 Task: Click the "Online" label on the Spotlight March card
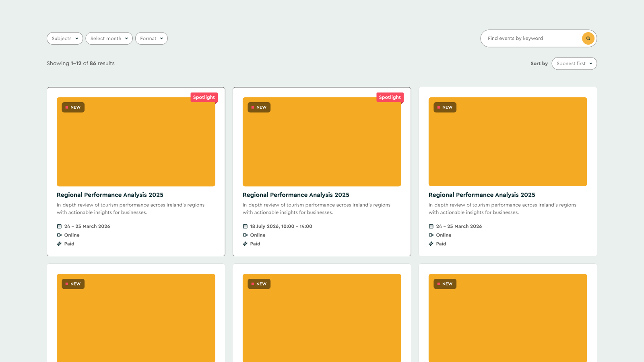pyautogui.click(x=72, y=235)
